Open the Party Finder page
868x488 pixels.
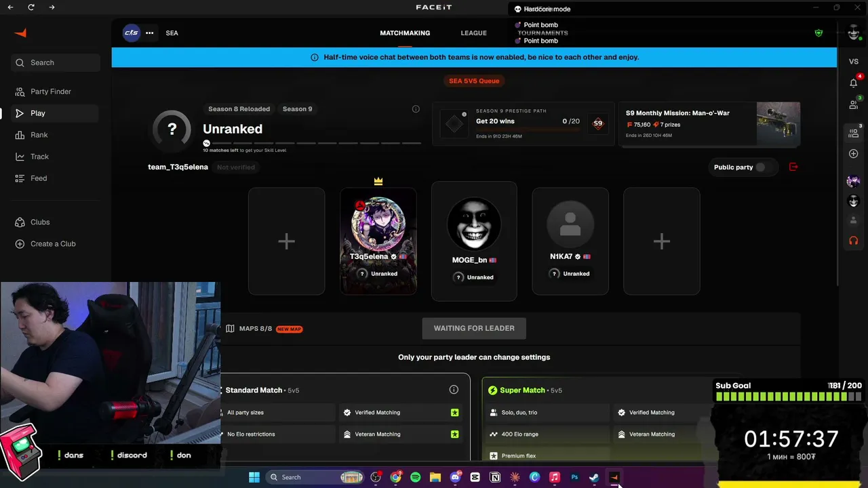coord(50,91)
